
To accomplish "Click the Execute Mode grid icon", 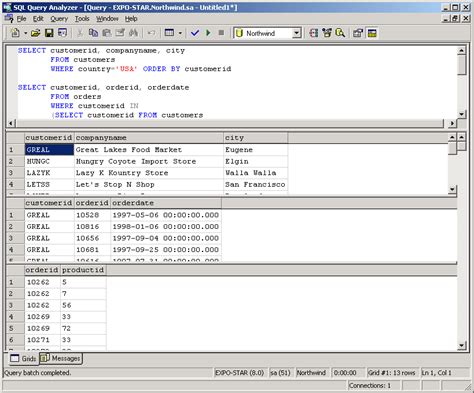I will tap(169, 33).
